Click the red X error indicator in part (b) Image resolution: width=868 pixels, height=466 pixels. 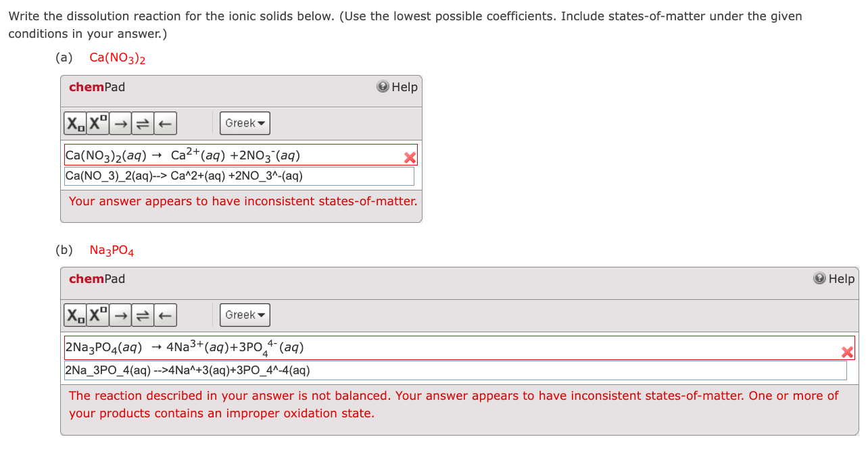point(847,352)
